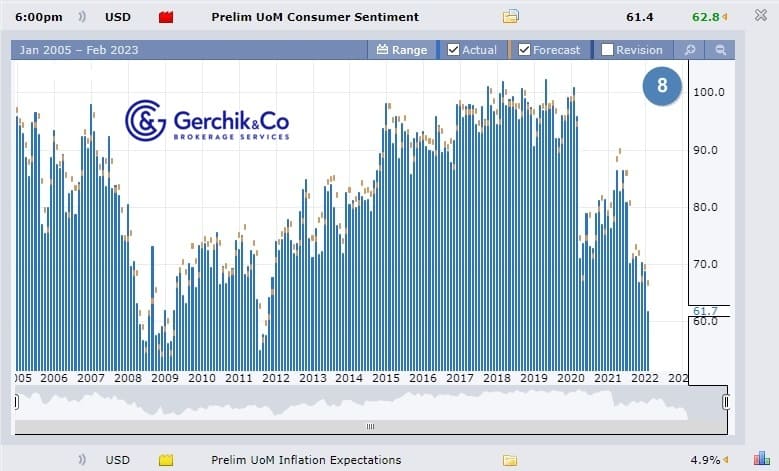Image resolution: width=779 pixels, height=471 pixels.
Task: Uncheck the Actual checkbox
Action: (453, 50)
